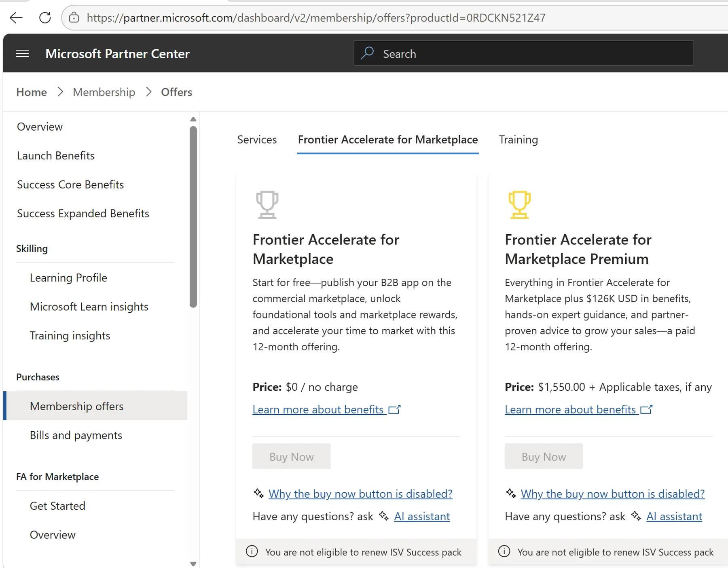Click external-link icon after Premium 'Learn more about benefits'

pyautogui.click(x=647, y=409)
